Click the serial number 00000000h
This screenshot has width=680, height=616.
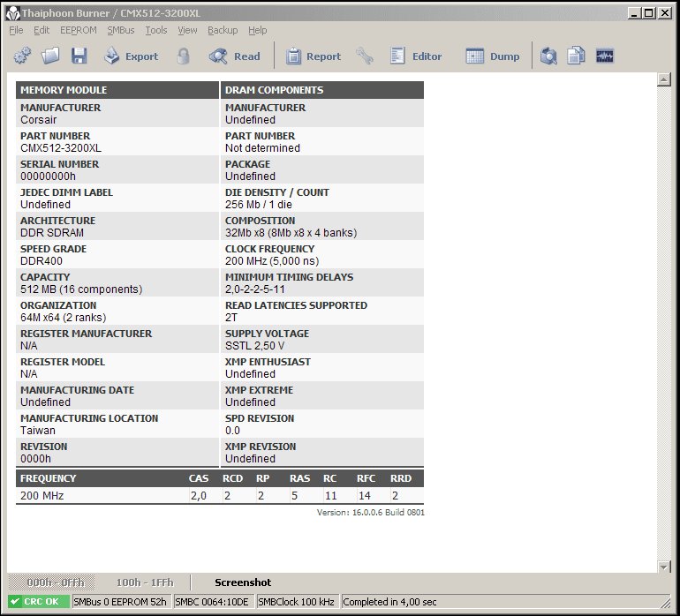pyautogui.click(x=48, y=176)
